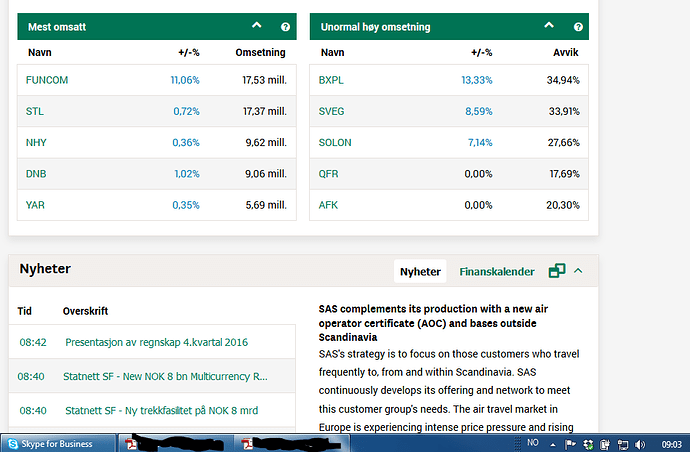
Task: Open the BXPL stock link
Action: (x=331, y=80)
